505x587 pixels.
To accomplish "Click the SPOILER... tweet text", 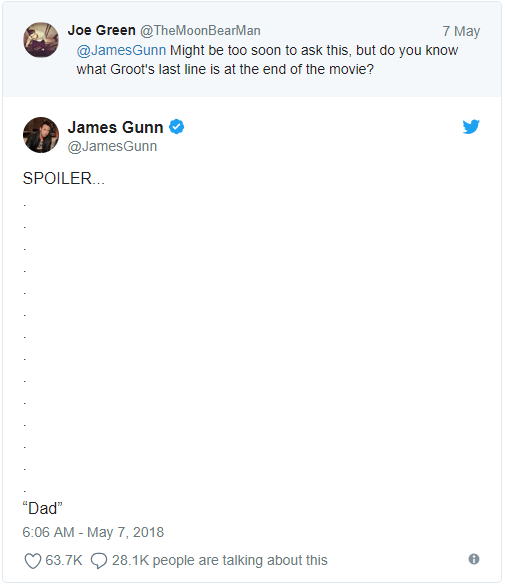I will (x=64, y=179).
